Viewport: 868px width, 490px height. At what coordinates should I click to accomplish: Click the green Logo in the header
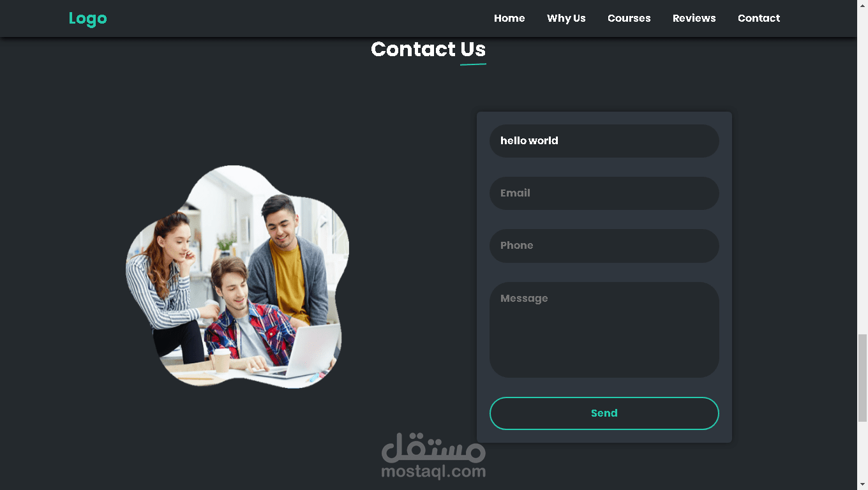coord(87,19)
